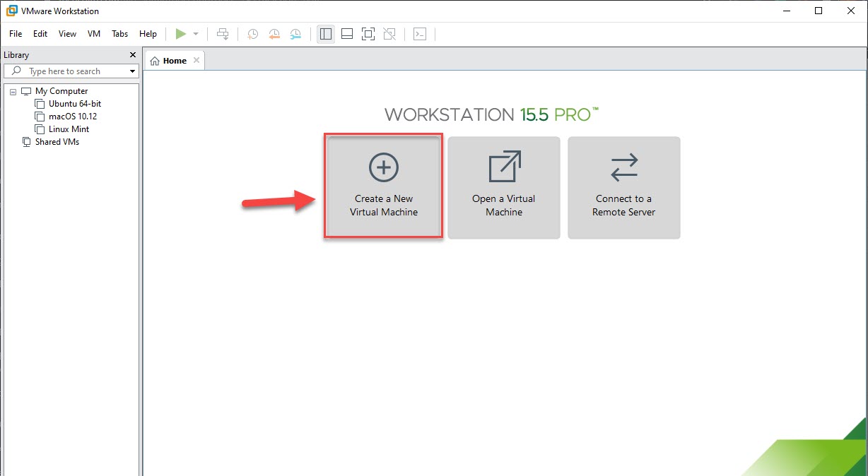This screenshot has width=868, height=476.
Task: Click the Revert to Snapshot icon
Action: [274, 34]
